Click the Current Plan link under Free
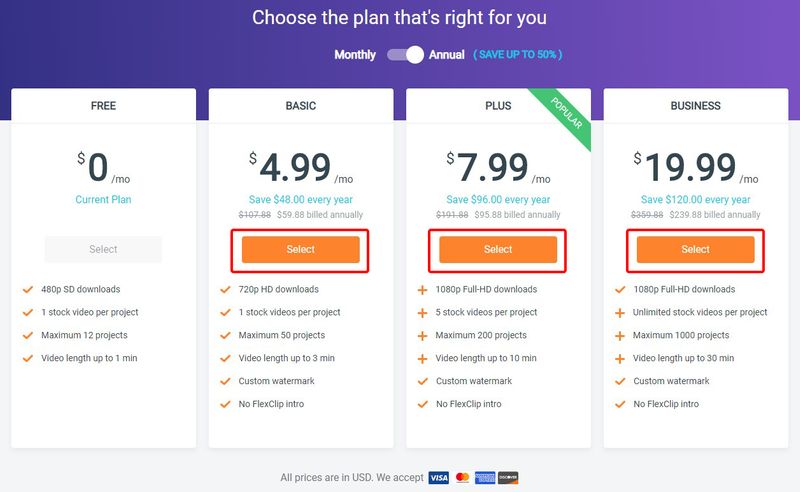 pyautogui.click(x=103, y=200)
